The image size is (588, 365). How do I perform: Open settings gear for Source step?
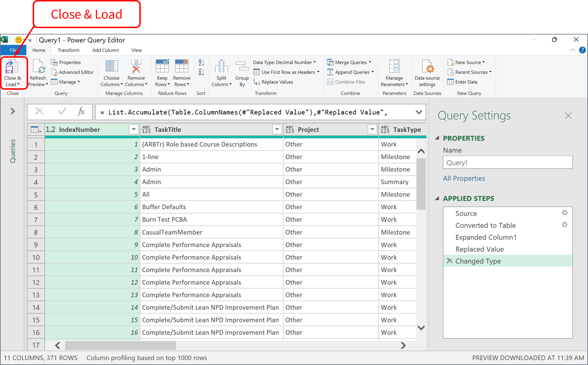click(x=565, y=213)
